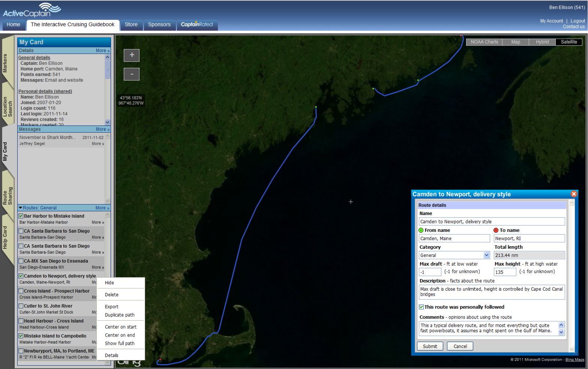Switch map to Map view
Screen dimensions: 588x369
516,42
